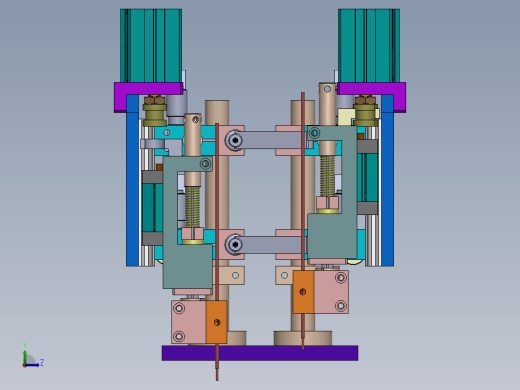Image resolution: width=520 pixels, height=390 pixels.
Task: Select the left orange clamp block
Action: coord(217,322)
